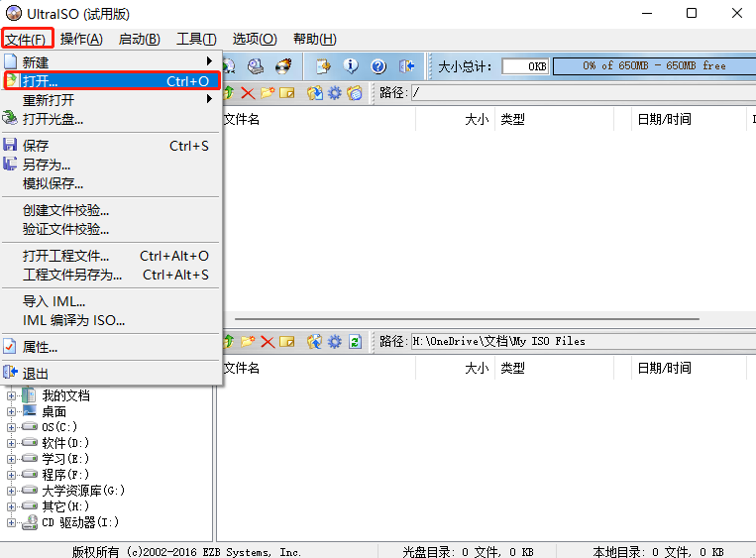Viewport: 756px width, 558px height.
Task: Open the 新建 submenu
Action: tap(111, 62)
